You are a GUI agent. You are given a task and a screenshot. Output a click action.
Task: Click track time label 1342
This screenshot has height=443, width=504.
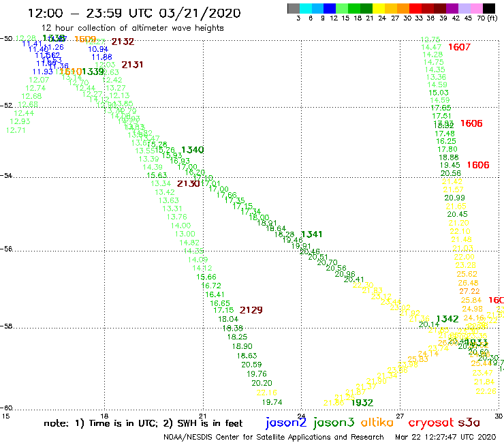tap(447, 319)
